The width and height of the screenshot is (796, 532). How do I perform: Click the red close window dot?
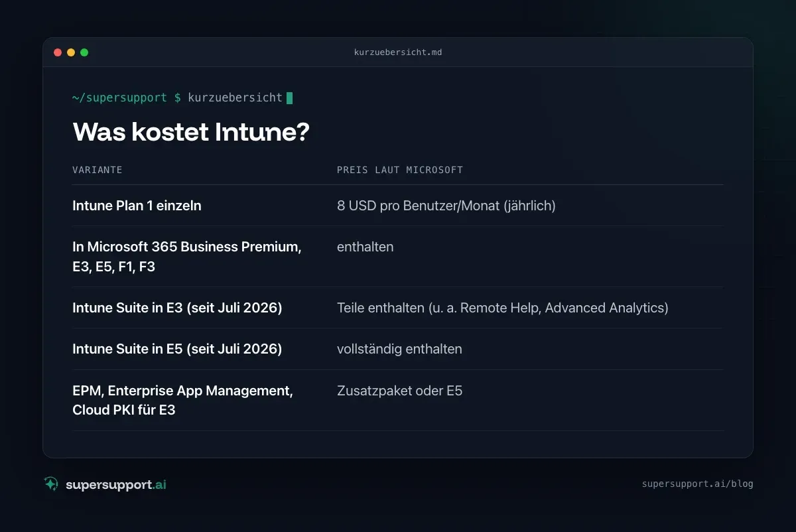coord(58,52)
